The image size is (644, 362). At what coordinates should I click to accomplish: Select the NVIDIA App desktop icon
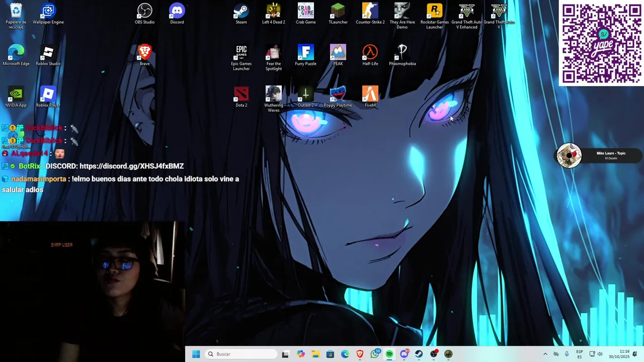[16, 97]
